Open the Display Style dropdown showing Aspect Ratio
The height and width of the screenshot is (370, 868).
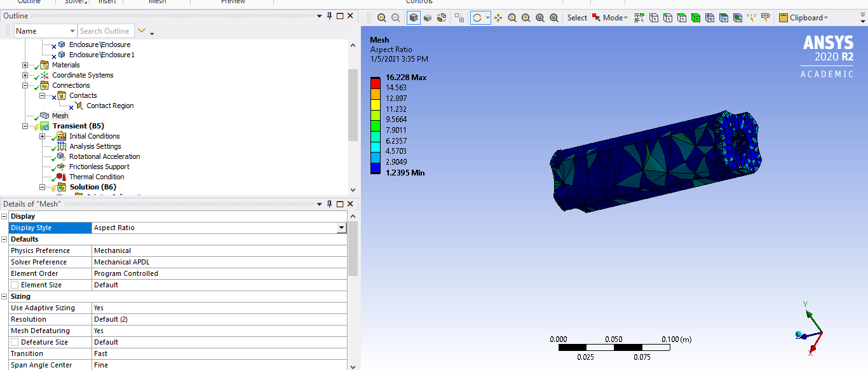tap(341, 228)
